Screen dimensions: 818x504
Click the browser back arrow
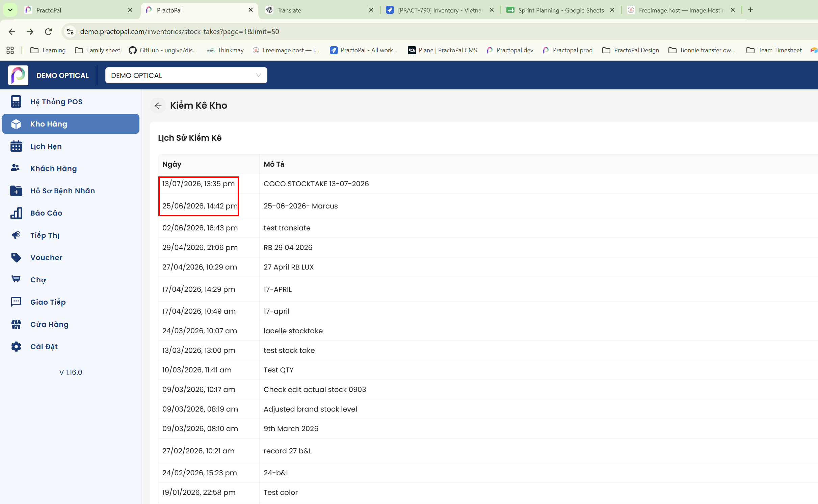coord(12,32)
